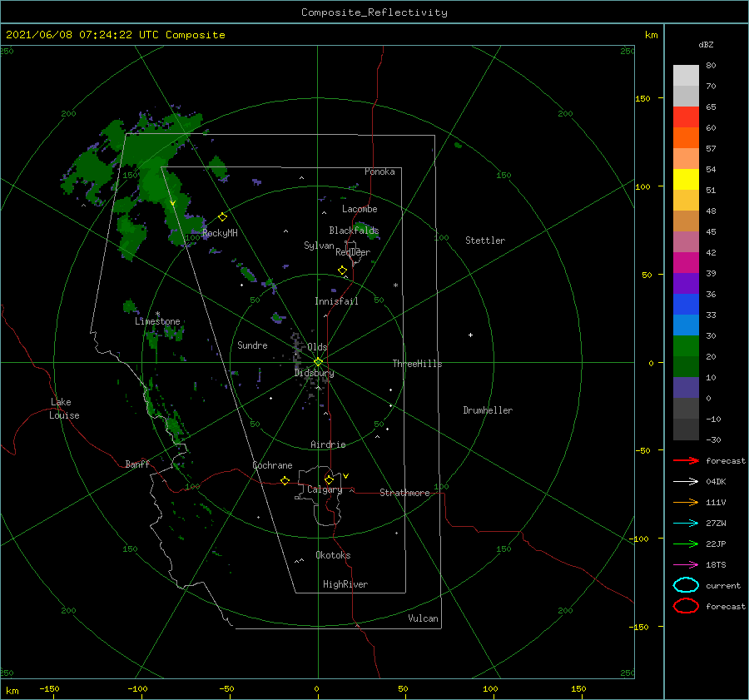
Task: Click the km unit label at bottom left
Action: click(12, 691)
